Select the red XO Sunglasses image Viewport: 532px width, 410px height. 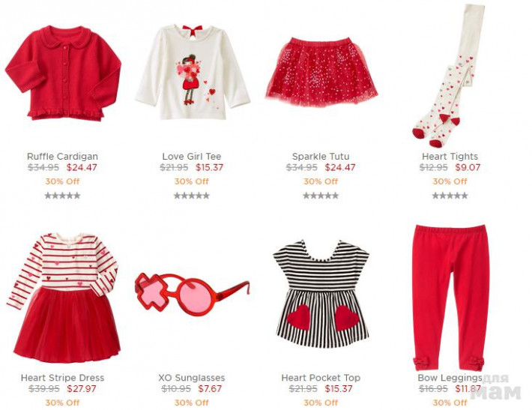click(x=192, y=294)
